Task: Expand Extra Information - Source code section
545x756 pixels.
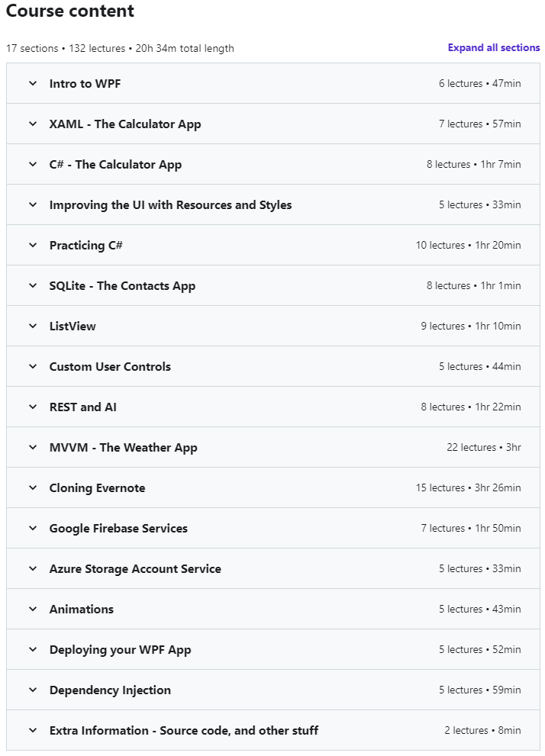Action: 183,730
